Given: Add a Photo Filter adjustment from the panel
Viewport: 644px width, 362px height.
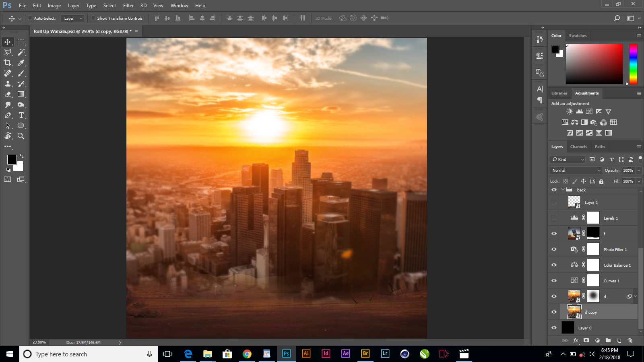Looking at the screenshot, I should pos(594,122).
